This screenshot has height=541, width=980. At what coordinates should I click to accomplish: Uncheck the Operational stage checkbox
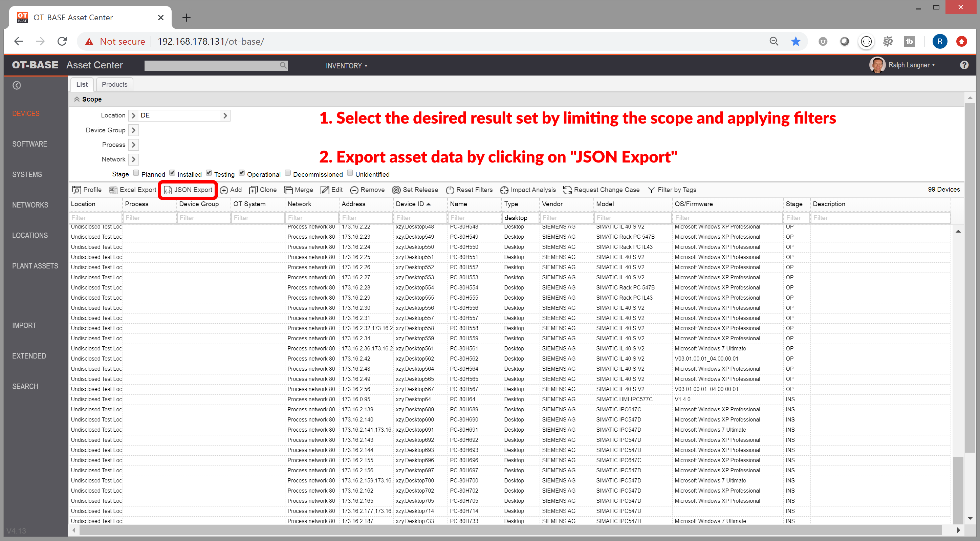pos(242,173)
